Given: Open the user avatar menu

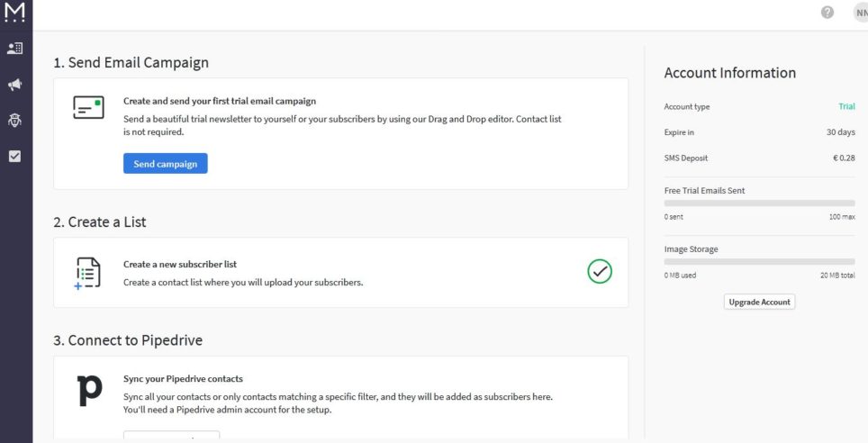Looking at the screenshot, I should 860,13.
